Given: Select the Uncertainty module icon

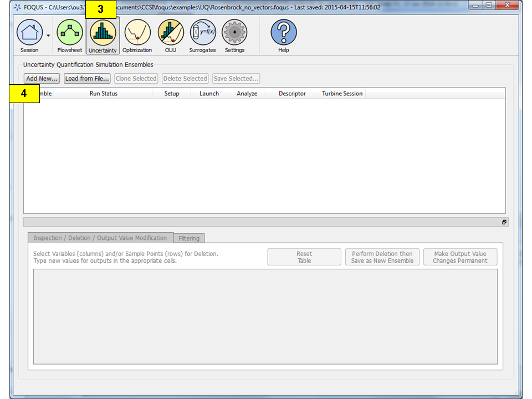Looking at the screenshot, I should (103, 33).
